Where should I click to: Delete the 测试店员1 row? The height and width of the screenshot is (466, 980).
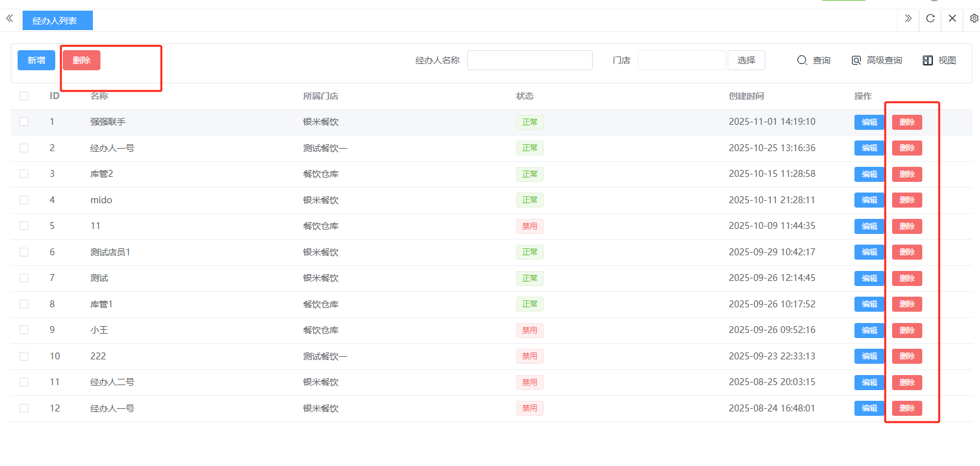pyautogui.click(x=907, y=252)
